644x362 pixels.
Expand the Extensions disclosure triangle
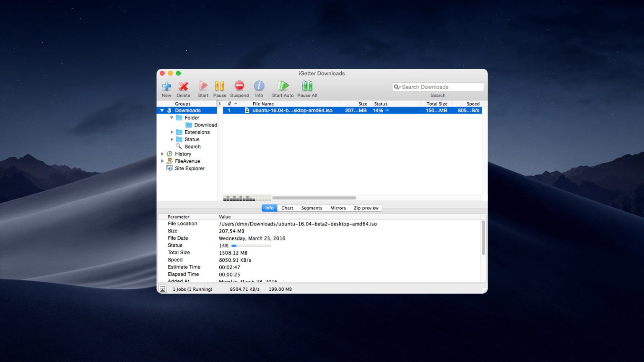[172, 132]
